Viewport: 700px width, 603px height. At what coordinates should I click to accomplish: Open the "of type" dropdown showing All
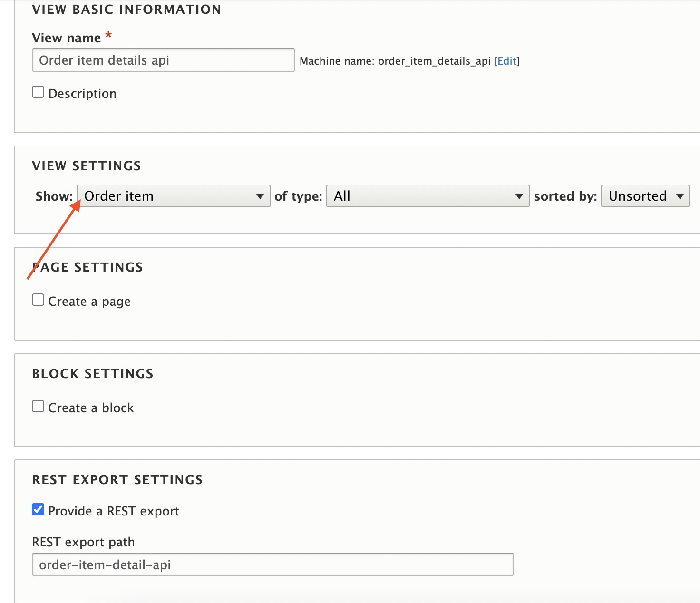(426, 195)
